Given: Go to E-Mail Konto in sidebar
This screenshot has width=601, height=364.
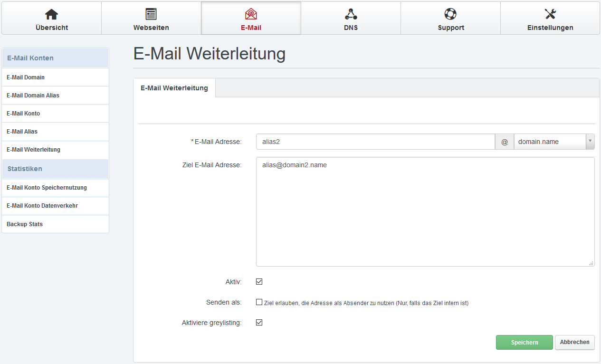Looking at the screenshot, I should tap(23, 114).
